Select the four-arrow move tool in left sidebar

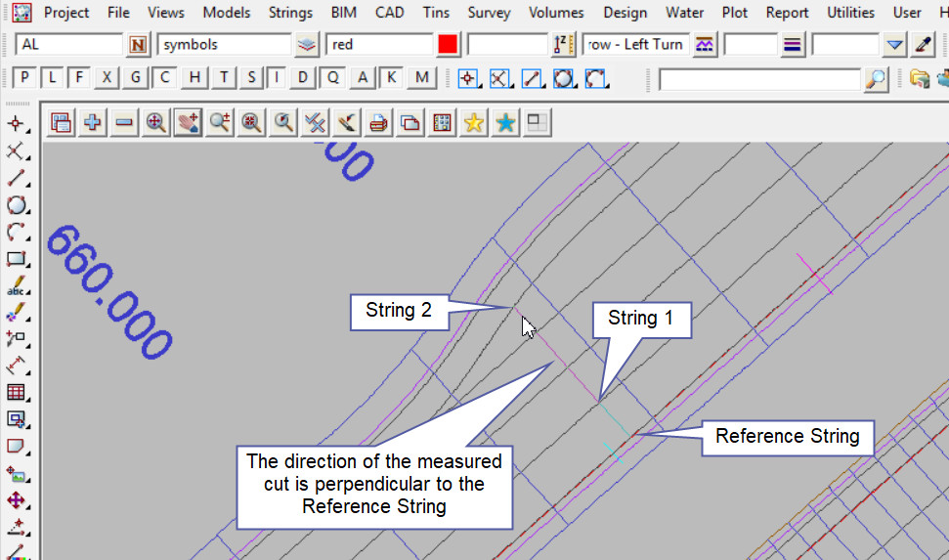pos(17,500)
